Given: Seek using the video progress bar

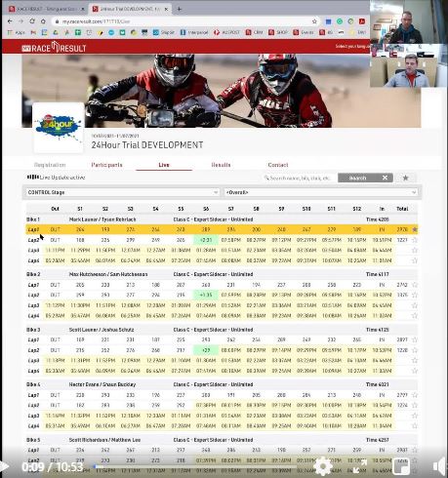Looking at the screenshot, I should pos(194,467).
